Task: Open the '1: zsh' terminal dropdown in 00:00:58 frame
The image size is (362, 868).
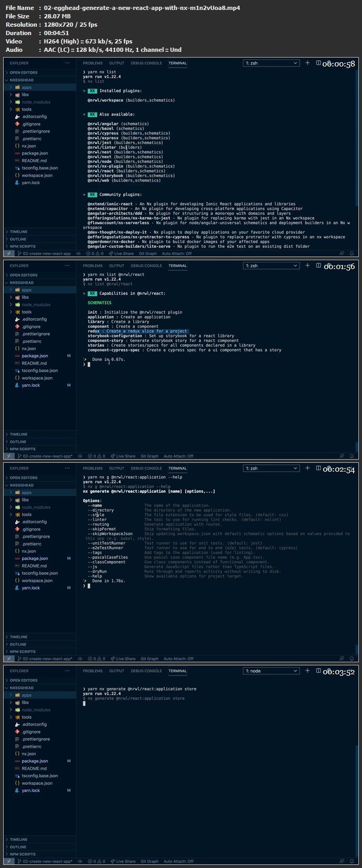Action: (x=271, y=63)
